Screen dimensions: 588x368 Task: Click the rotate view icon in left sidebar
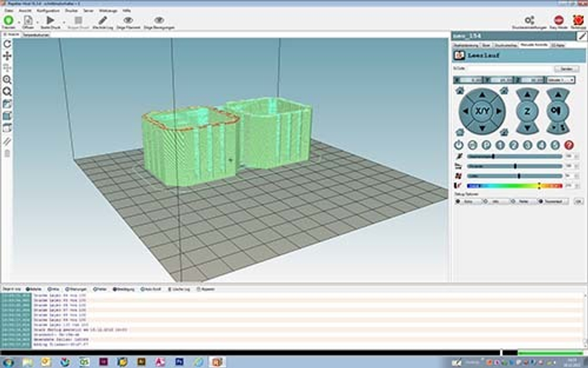click(7, 44)
